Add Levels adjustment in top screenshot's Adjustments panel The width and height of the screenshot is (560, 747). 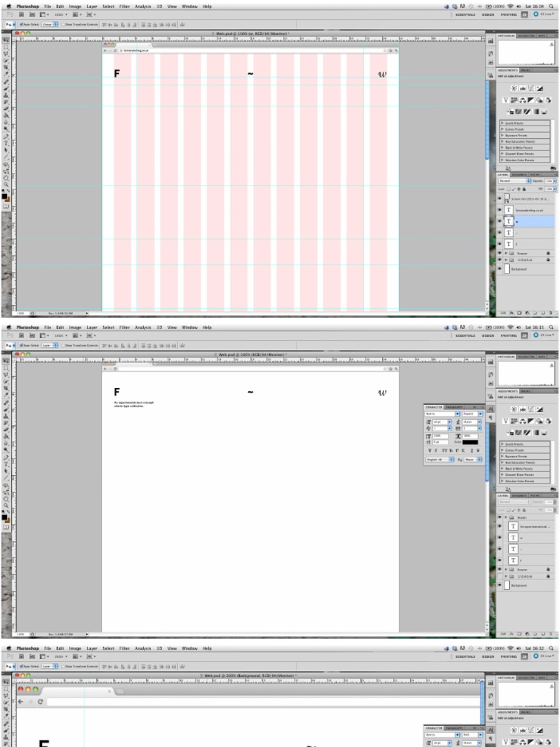523,88
